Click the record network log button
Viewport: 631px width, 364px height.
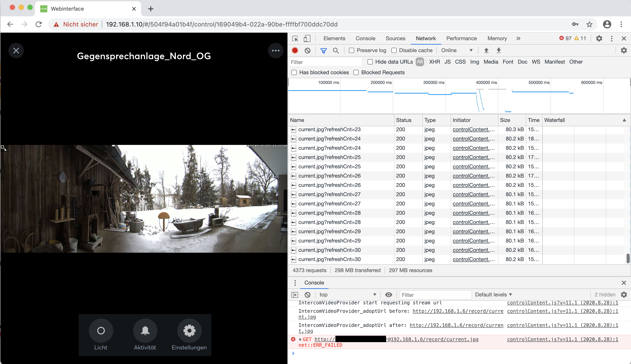295,50
